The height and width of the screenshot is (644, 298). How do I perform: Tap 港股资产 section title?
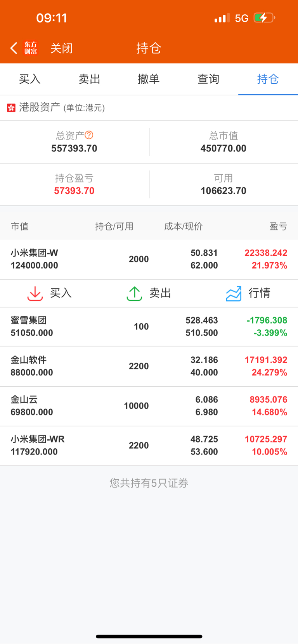(40, 107)
